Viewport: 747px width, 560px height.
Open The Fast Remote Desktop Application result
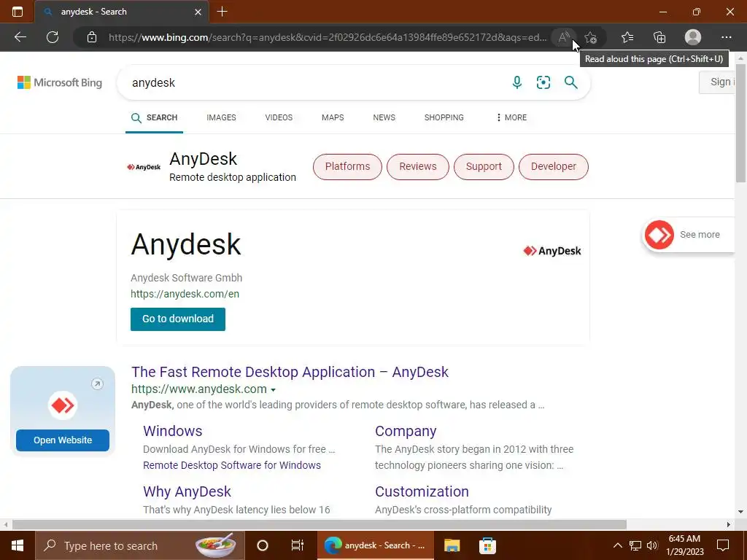coord(290,372)
